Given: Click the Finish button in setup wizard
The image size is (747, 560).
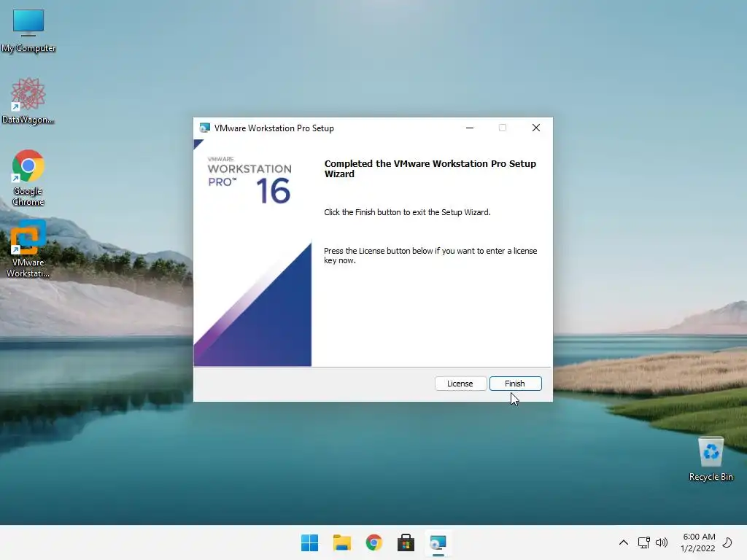Looking at the screenshot, I should [x=516, y=384].
